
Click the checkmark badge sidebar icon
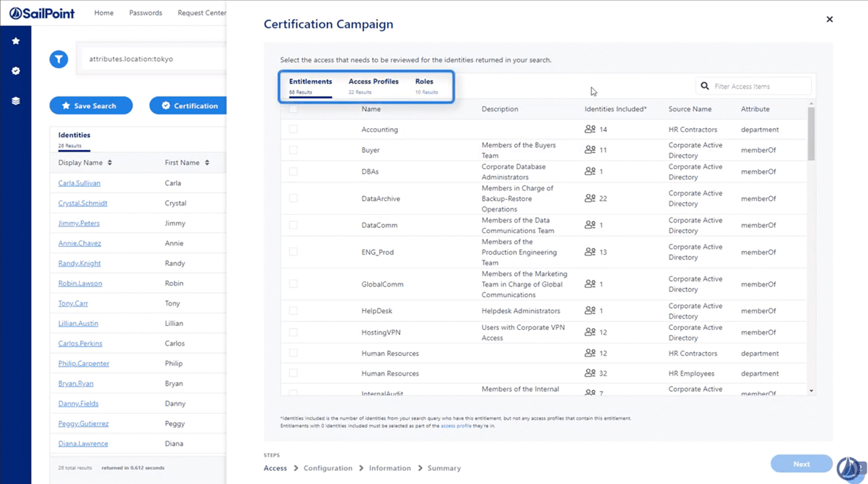[16, 71]
